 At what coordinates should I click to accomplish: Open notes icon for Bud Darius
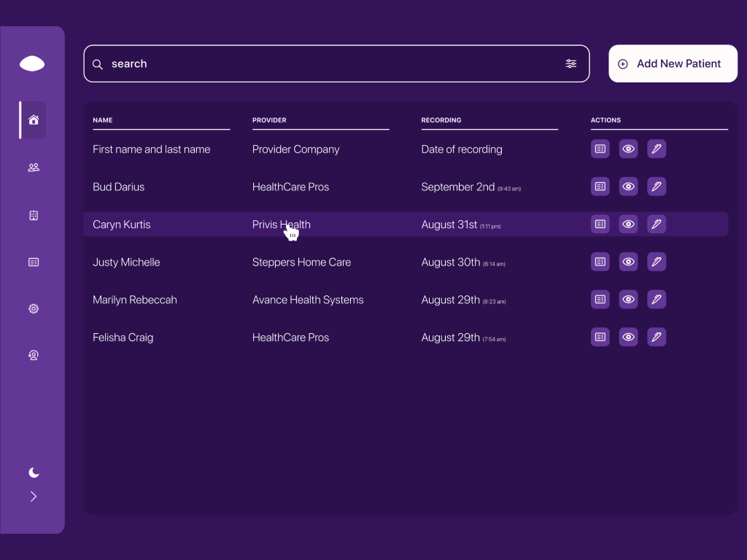click(600, 187)
